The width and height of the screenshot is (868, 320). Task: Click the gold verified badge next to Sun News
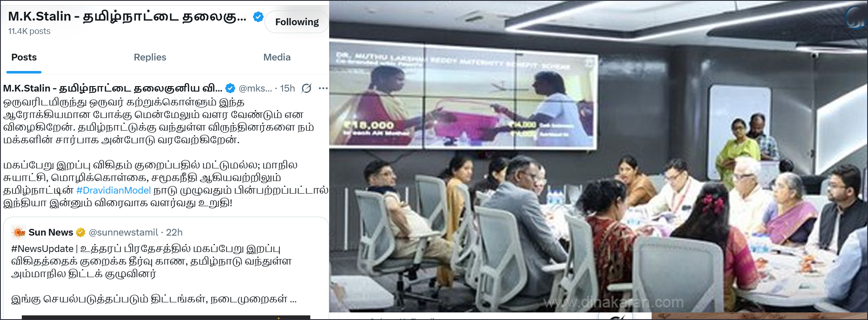[81, 232]
